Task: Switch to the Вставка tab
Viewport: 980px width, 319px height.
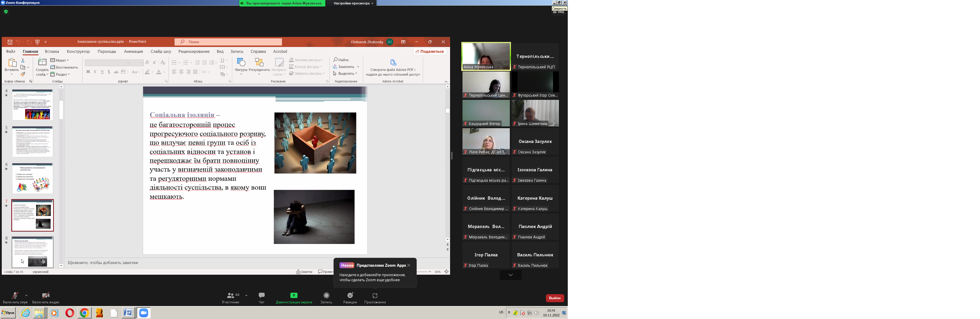Action: [52, 51]
